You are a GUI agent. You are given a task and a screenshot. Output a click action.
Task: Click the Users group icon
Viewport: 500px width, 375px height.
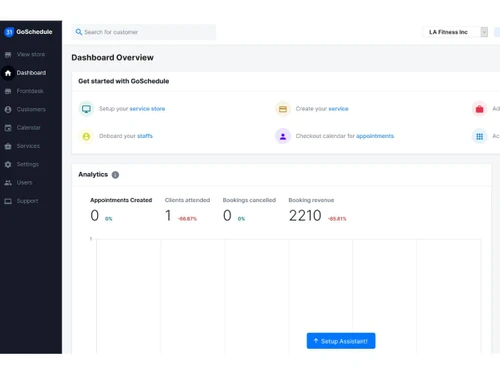pos(8,183)
